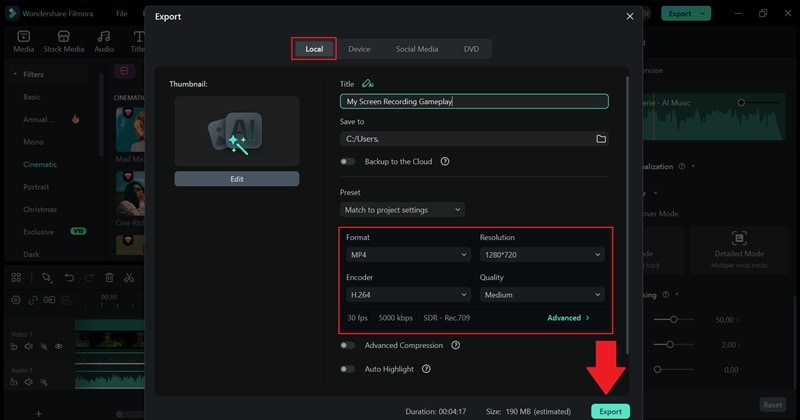This screenshot has height=420, width=800.
Task: Select the timeline selection tool icon
Action: pos(47,278)
